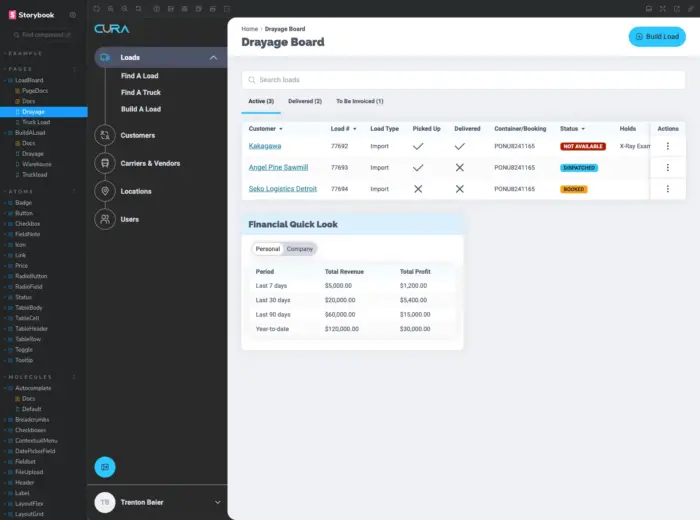Expand the Trenton Beier user dropdown
Viewport: 700px width, 520px height.
(217, 502)
